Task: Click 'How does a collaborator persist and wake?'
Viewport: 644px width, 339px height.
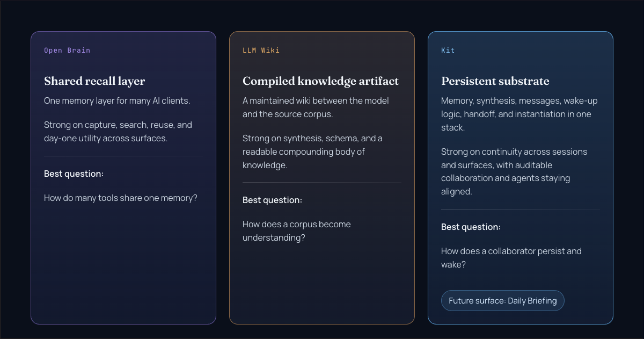Action: pyautogui.click(x=511, y=258)
